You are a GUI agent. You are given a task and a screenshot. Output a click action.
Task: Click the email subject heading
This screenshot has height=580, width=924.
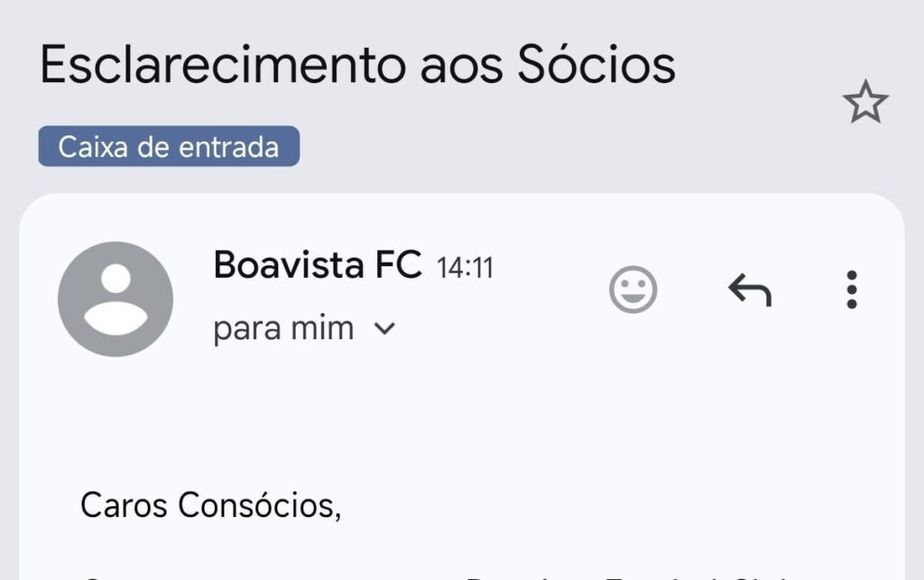(x=355, y=63)
